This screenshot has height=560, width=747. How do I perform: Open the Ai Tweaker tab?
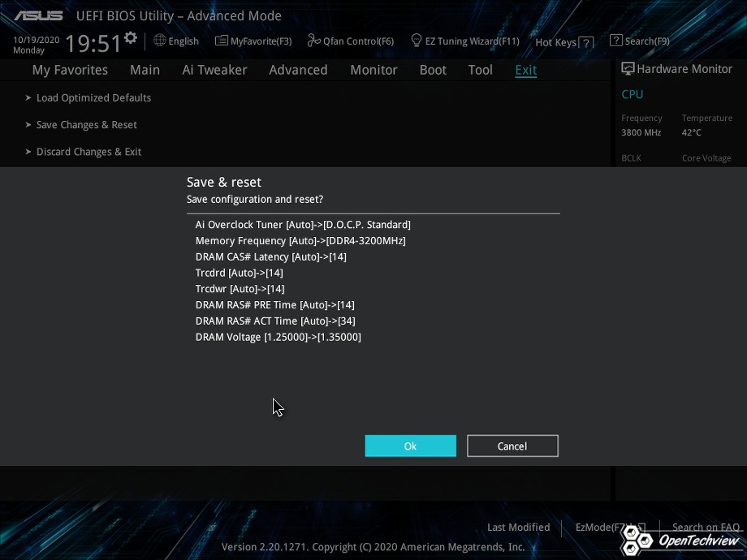(x=214, y=70)
